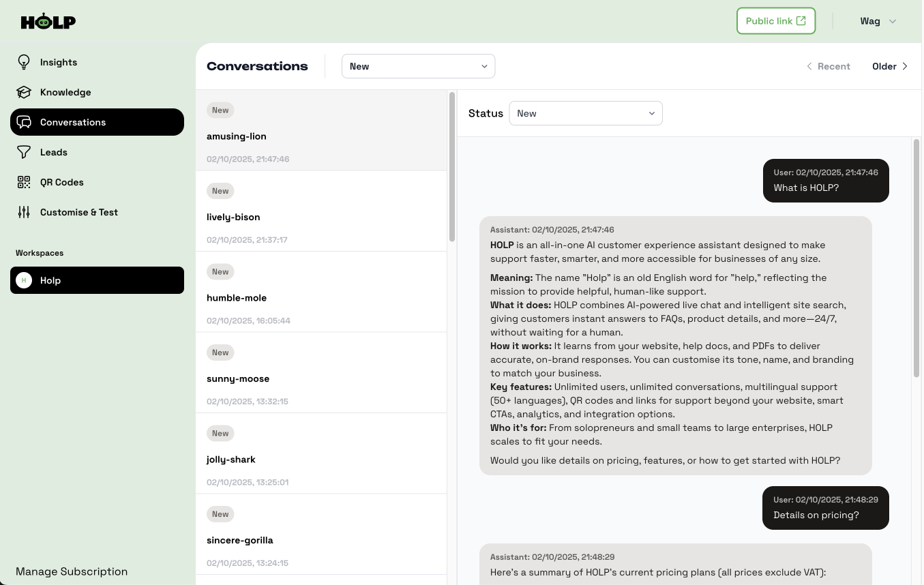
Task: Click the left arrow beside Recent
Action: tap(809, 66)
